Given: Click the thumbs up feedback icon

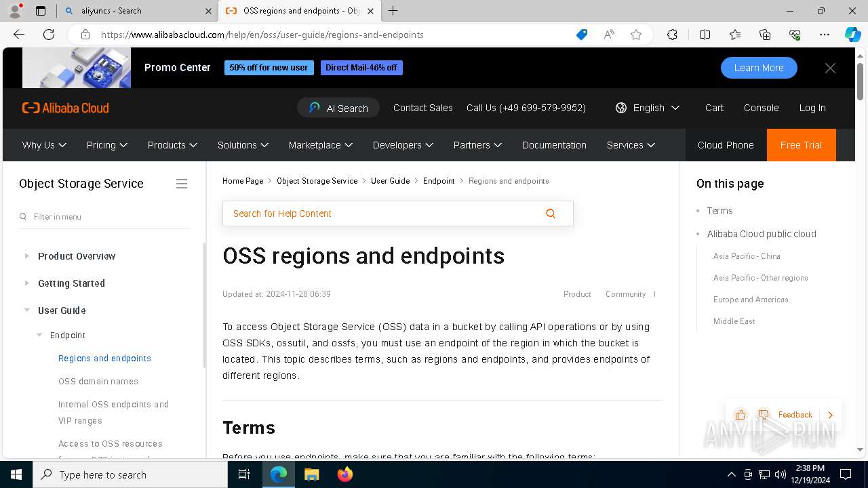Looking at the screenshot, I should coord(741,415).
